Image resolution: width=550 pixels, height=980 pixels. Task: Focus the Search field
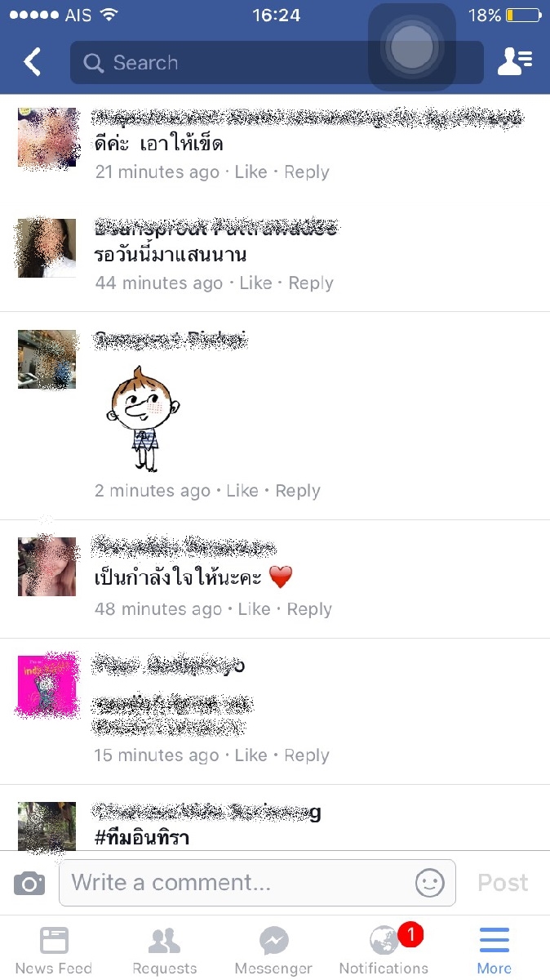pos(277,63)
